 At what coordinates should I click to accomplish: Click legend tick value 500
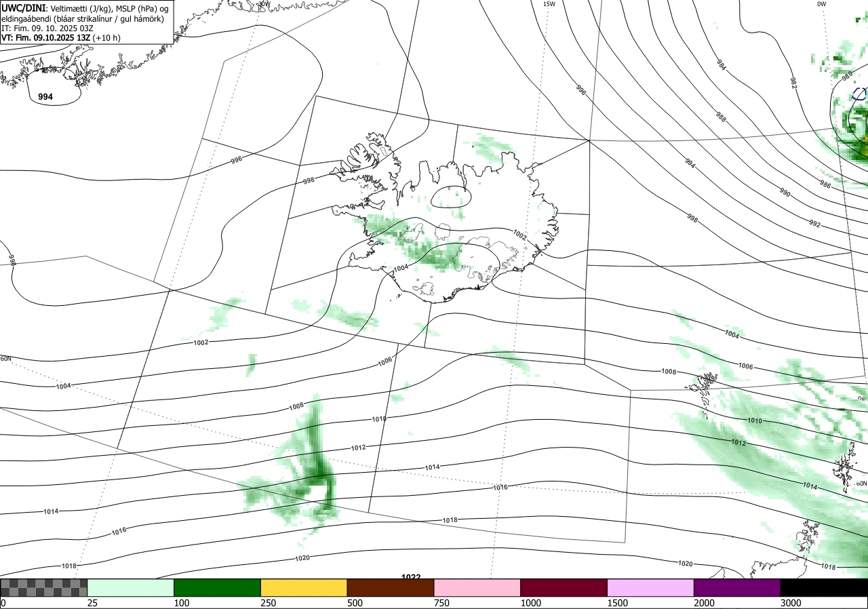355,603
